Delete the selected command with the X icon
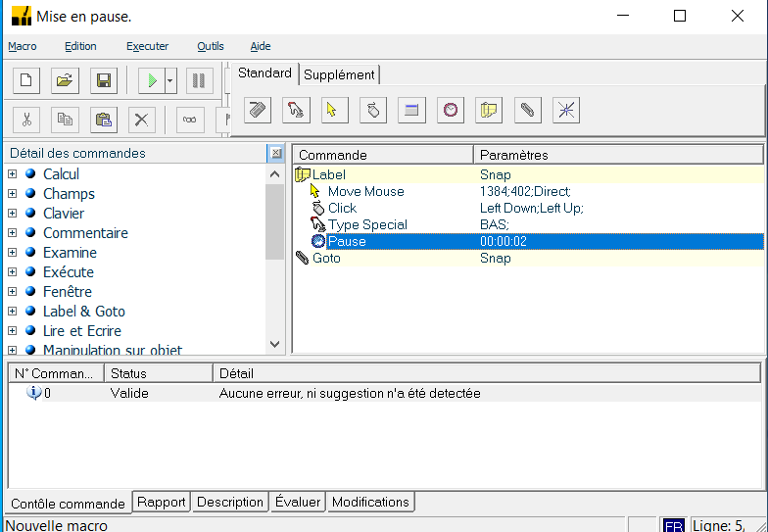This screenshot has height=532, width=768. (x=142, y=120)
